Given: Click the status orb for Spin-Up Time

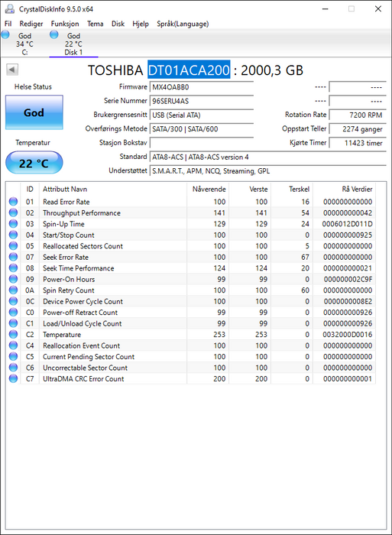Looking at the screenshot, I should click(x=13, y=224).
